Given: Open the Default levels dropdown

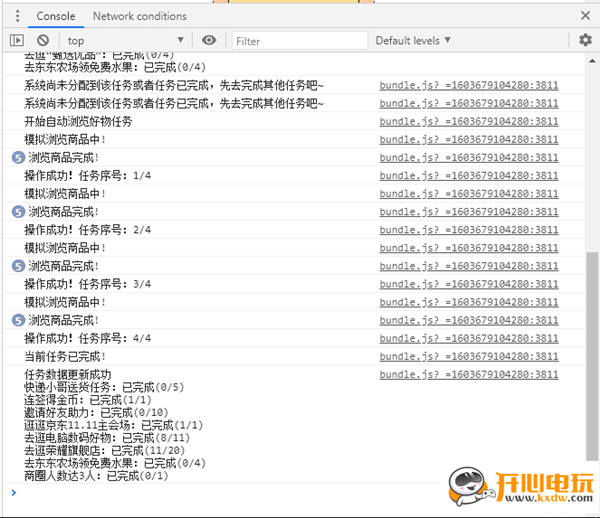Looking at the screenshot, I should (413, 41).
